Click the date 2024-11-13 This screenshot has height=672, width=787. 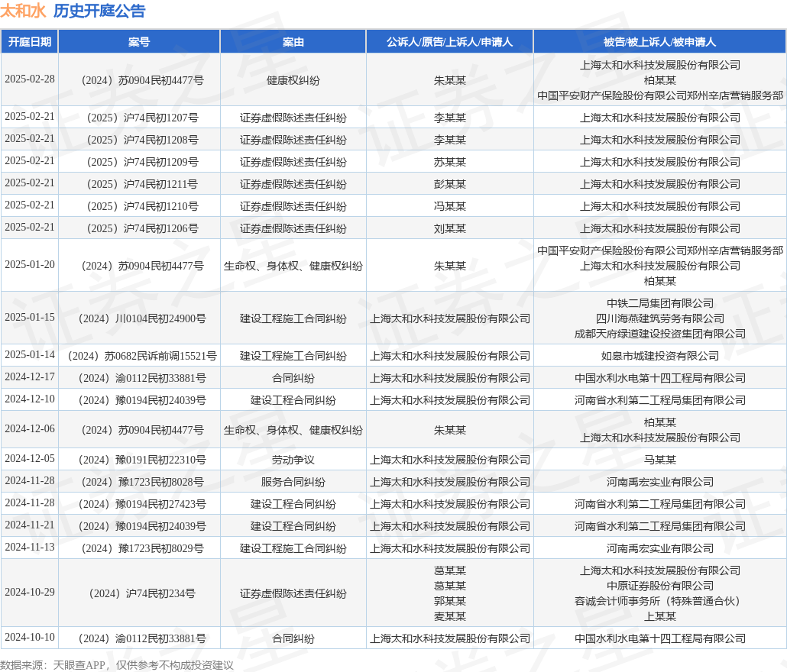[30, 547]
